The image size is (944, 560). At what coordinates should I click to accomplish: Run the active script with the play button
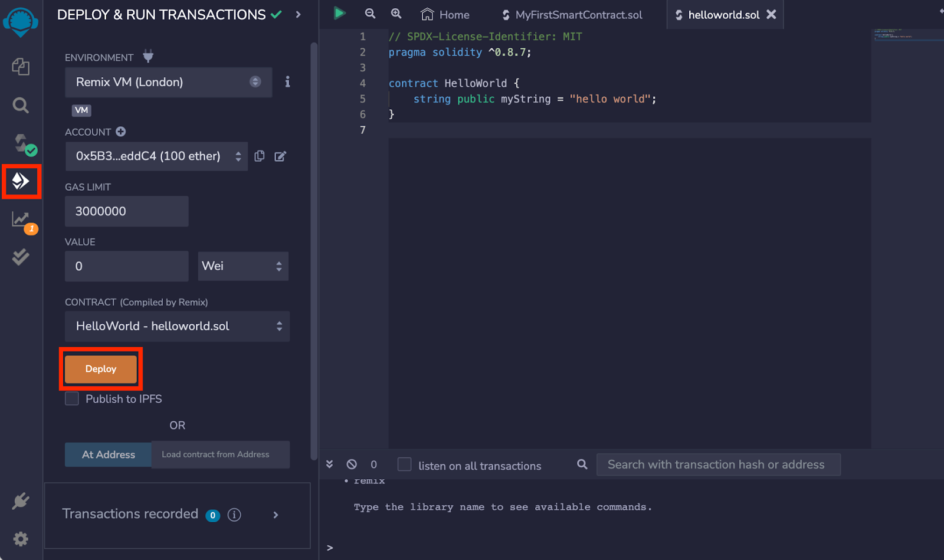tap(339, 13)
